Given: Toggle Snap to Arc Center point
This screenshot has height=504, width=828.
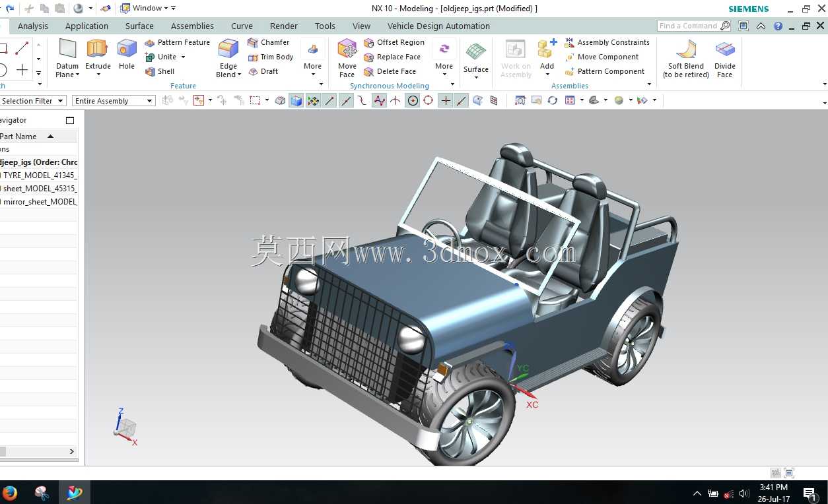Looking at the screenshot, I should tap(413, 100).
